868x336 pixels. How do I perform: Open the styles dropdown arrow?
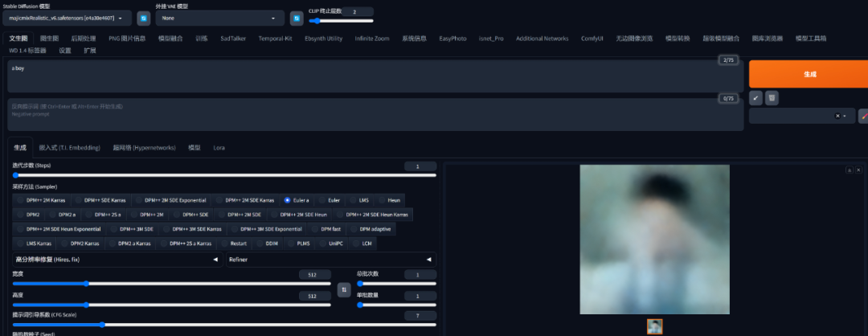pos(845,116)
